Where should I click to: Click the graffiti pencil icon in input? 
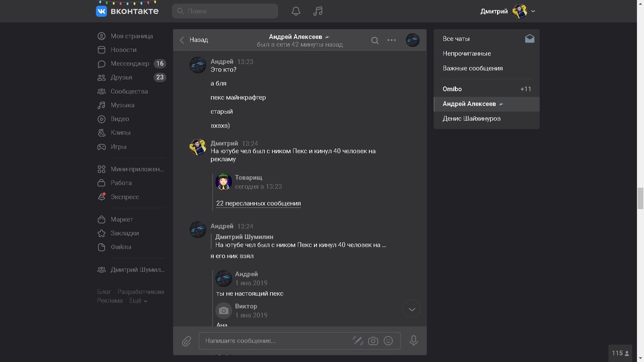click(358, 341)
